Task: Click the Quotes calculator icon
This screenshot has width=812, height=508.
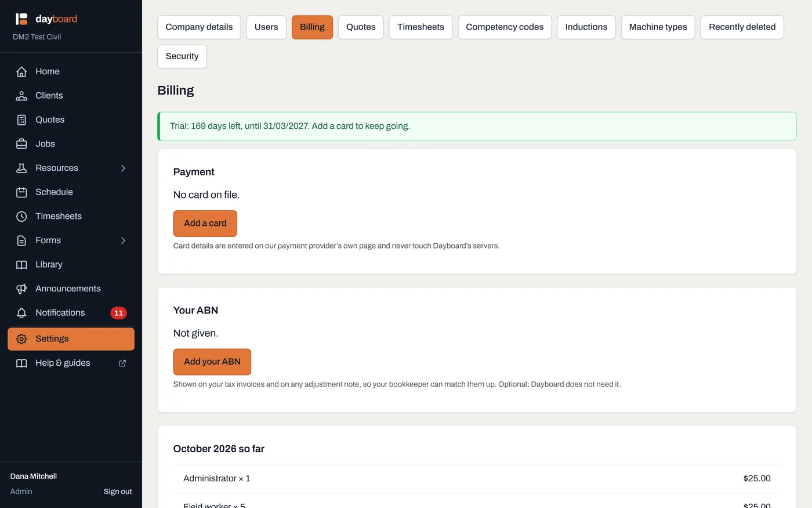Action: 21,120
